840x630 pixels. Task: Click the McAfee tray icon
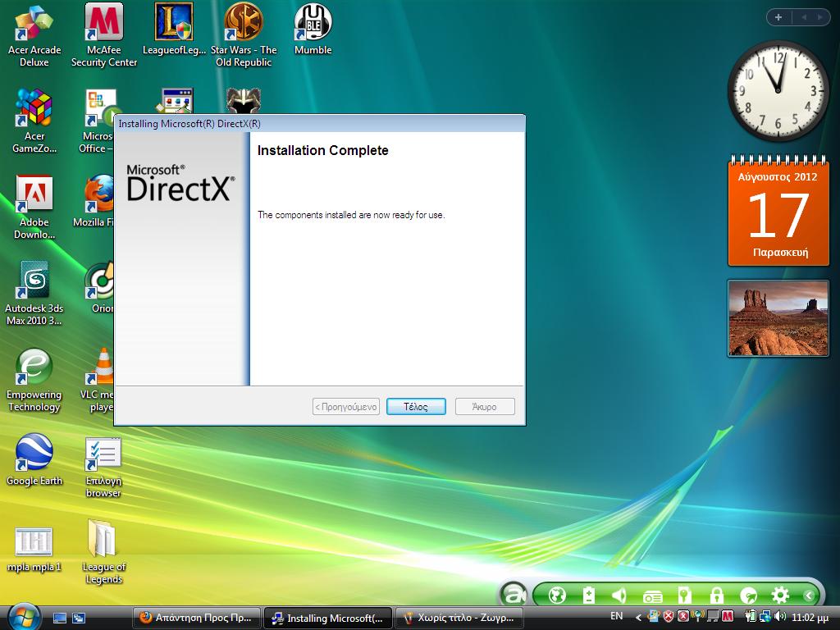pyautogui.click(x=728, y=617)
